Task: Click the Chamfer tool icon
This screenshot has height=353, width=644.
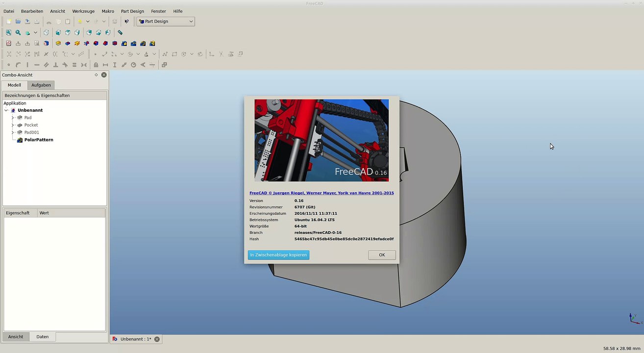Action: (105, 43)
